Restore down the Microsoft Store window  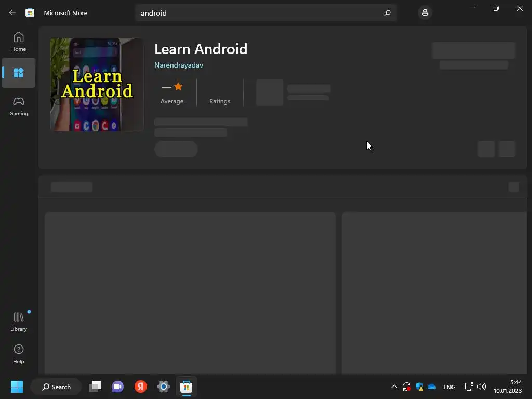496,8
